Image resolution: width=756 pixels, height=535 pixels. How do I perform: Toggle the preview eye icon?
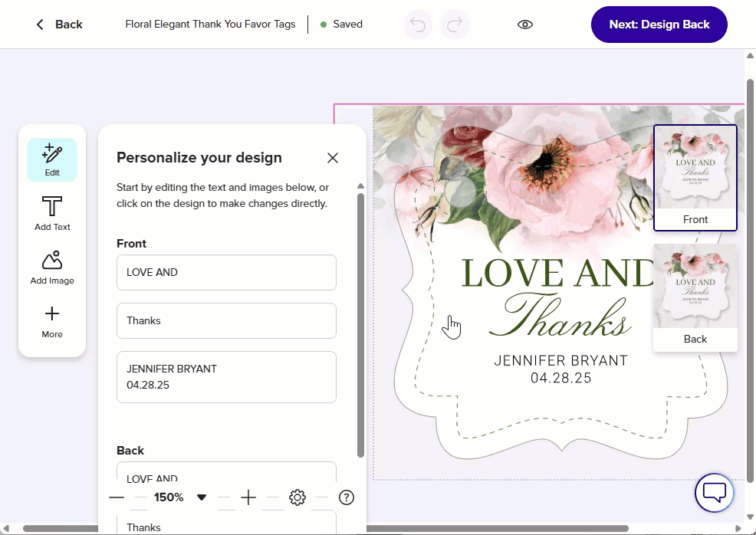tap(525, 25)
